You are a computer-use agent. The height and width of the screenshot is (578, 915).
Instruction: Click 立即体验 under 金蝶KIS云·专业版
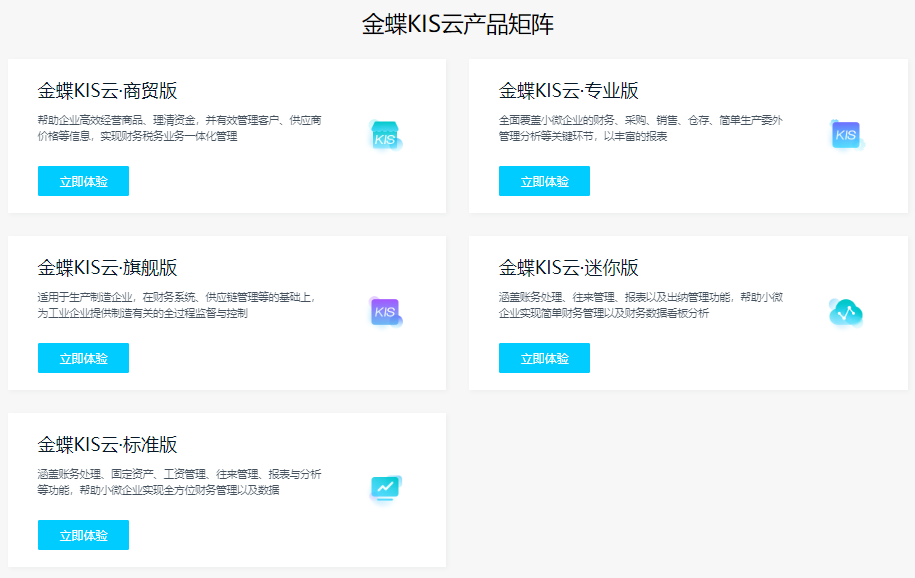pos(544,181)
